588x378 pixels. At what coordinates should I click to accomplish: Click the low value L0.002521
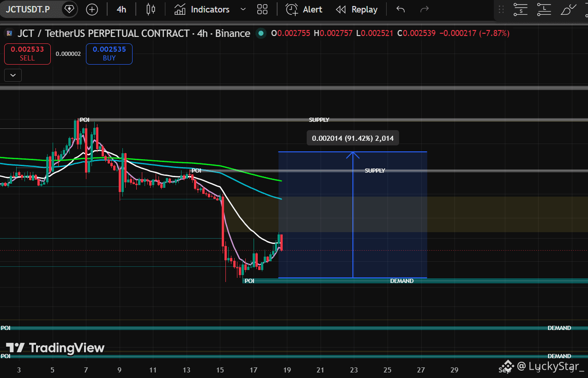click(375, 33)
